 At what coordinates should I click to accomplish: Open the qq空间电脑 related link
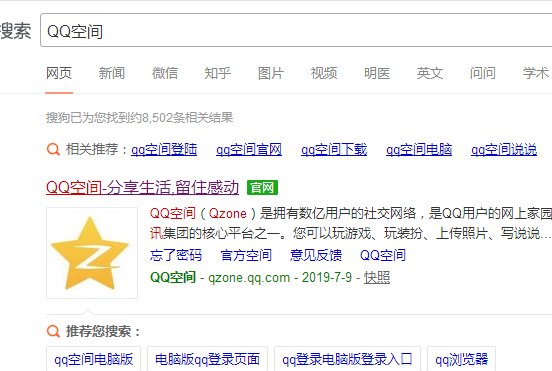click(x=419, y=150)
